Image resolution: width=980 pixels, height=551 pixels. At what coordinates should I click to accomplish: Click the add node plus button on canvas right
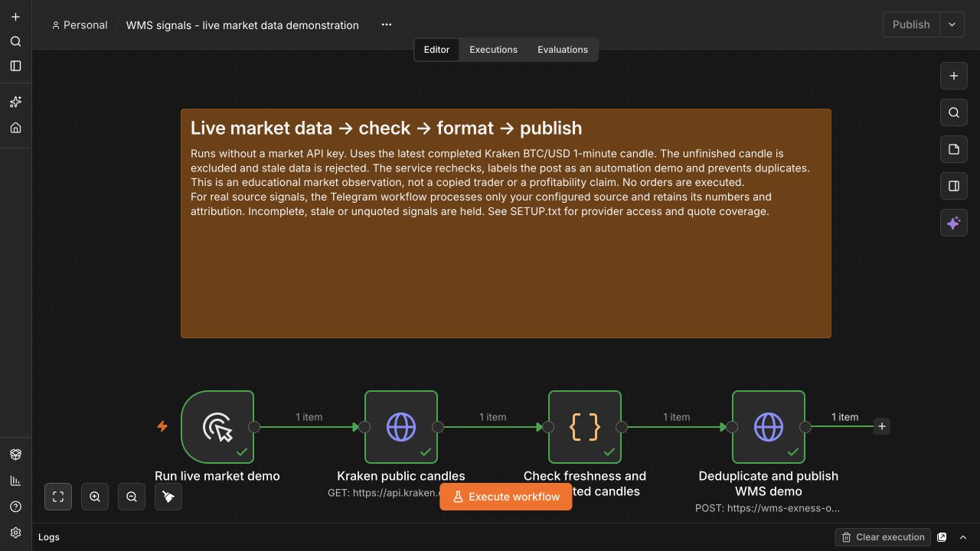[x=954, y=76]
